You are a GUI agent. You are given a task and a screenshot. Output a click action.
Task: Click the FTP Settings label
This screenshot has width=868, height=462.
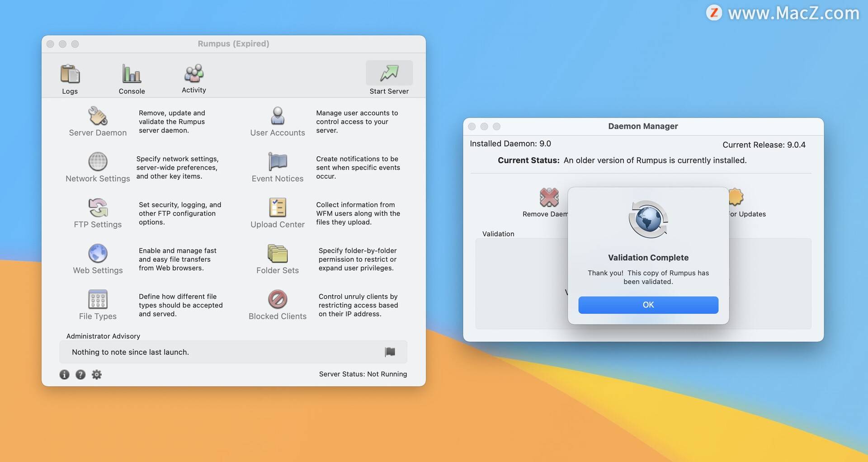point(98,225)
